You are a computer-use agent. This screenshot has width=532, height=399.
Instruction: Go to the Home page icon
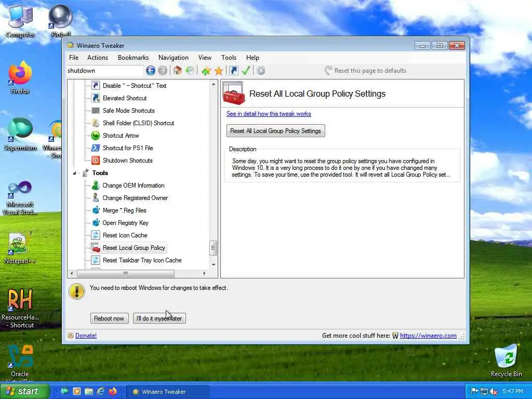pyautogui.click(x=177, y=71)
